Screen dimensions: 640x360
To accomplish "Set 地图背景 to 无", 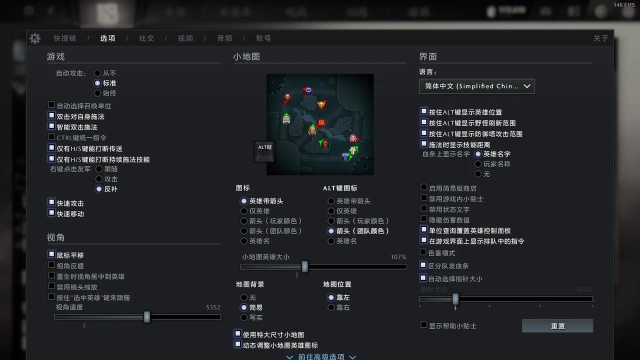I will click(x=244, y=297).
